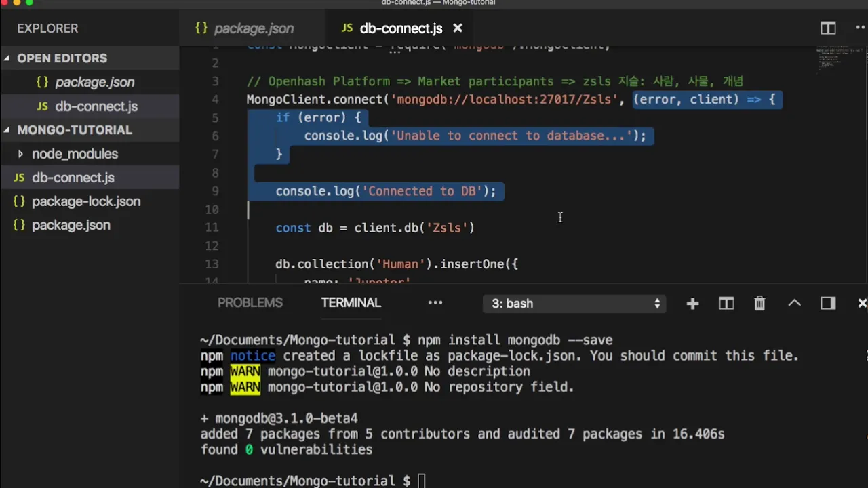Image resolution: width=868 pixels, height=488 pixels.
Task: Click the 'Unable to connect to database...' string
Action: point(511,136)
